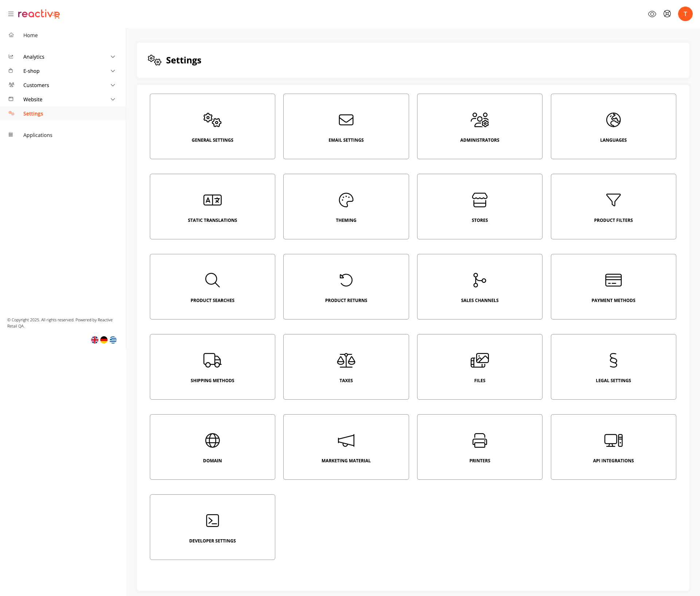Click the Shipping Methods truck icon
This screenshot has height=596, width=700.
coord(212,360)
